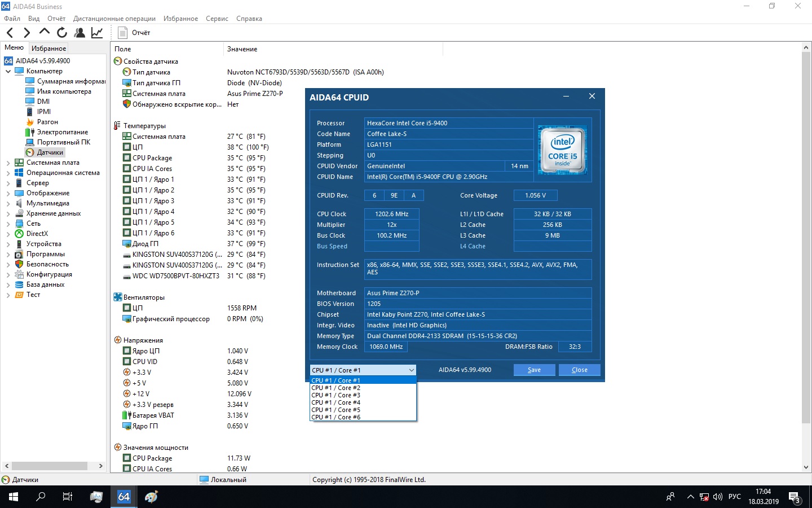This screenshot has height=508, width=812.
Task: Open the Windows Start menu
Action: [x=14, y=497]
